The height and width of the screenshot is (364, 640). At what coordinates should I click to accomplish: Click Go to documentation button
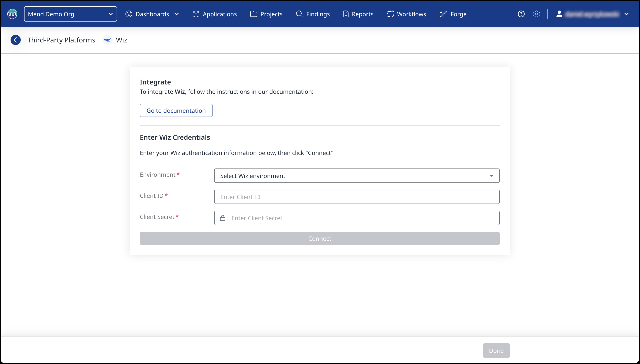click(176, 110)
